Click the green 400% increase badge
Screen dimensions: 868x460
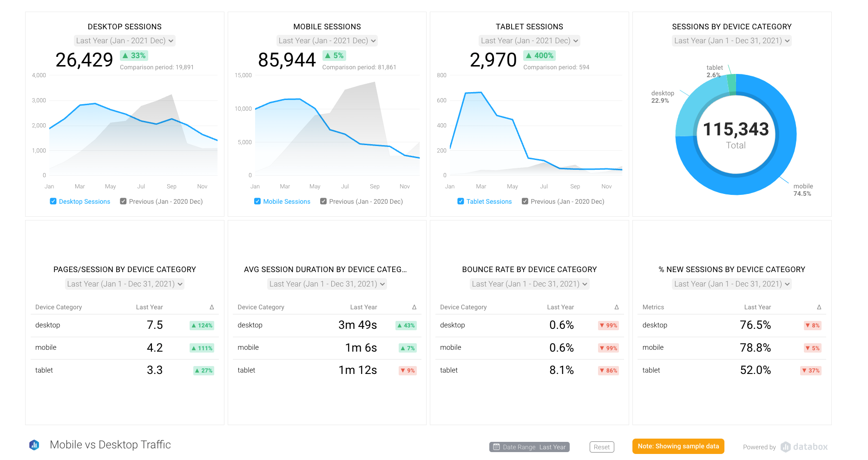click(x=539, y=55)
